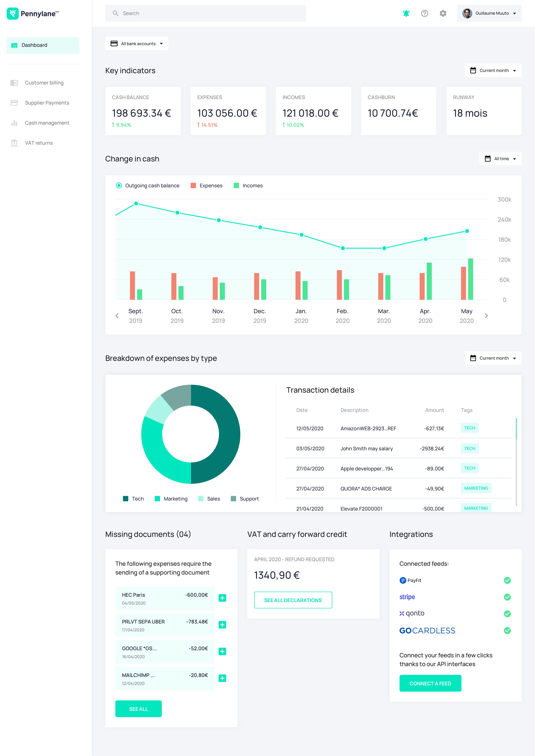Go to VAT returns section
This screenshot has width=535, height=756.
click(39, 143)
